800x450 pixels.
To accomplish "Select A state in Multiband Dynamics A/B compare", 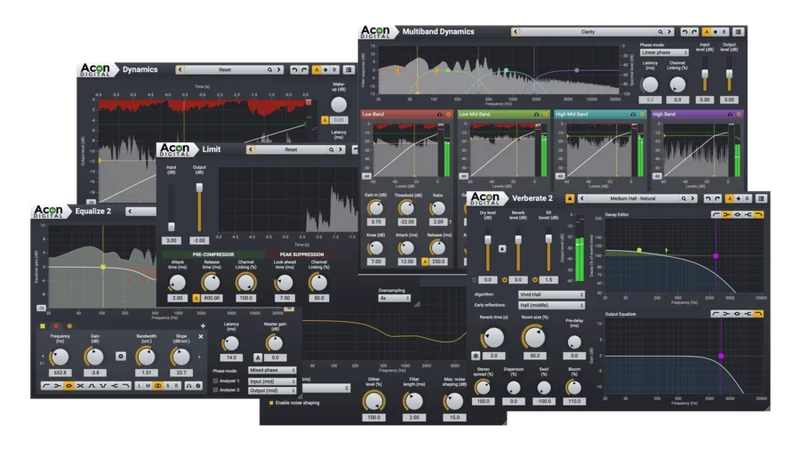I will coord(707,32).
